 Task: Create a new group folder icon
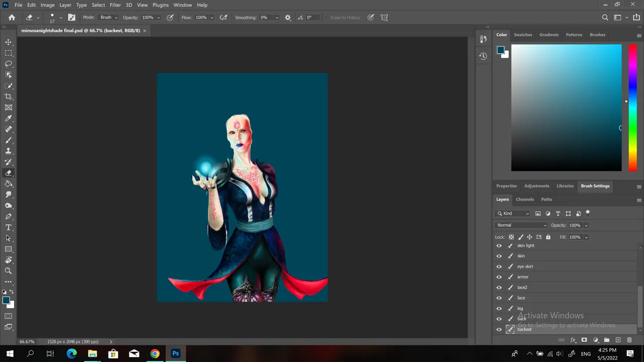(x=607, y=340)
